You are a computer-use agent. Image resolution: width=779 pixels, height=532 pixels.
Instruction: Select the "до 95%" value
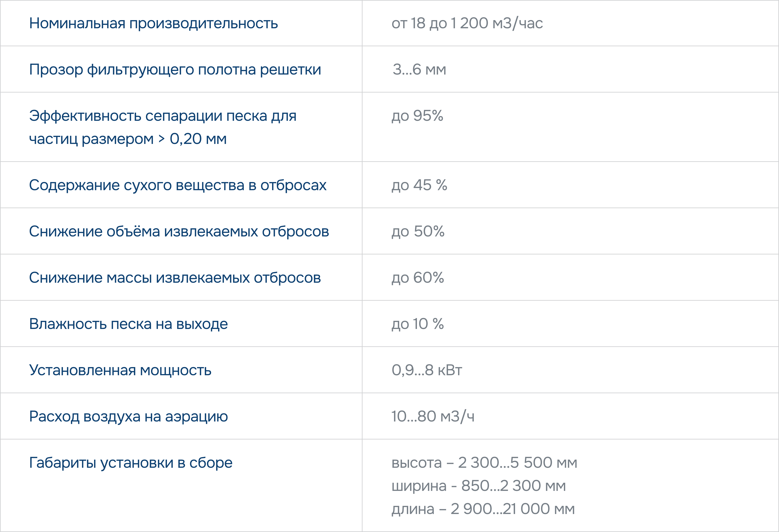(417, 116)
